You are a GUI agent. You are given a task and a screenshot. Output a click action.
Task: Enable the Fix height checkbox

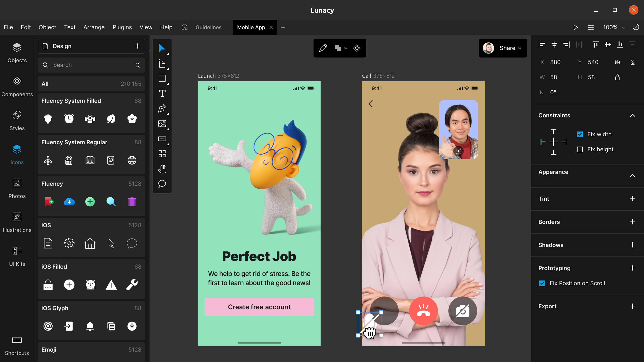click(x=580, y=149)
